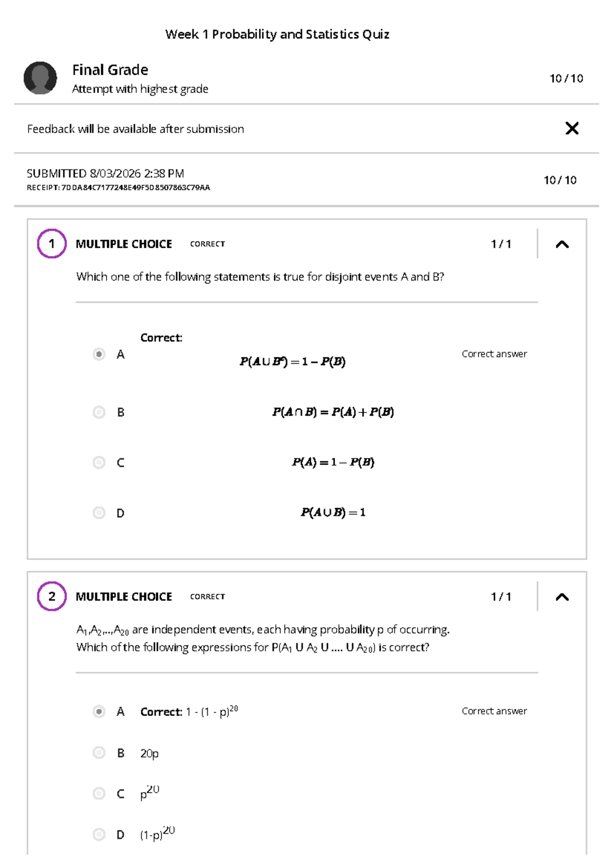Close the feedback notice with X icon
The height and width of the screenshot is (868, 614).
572,128
